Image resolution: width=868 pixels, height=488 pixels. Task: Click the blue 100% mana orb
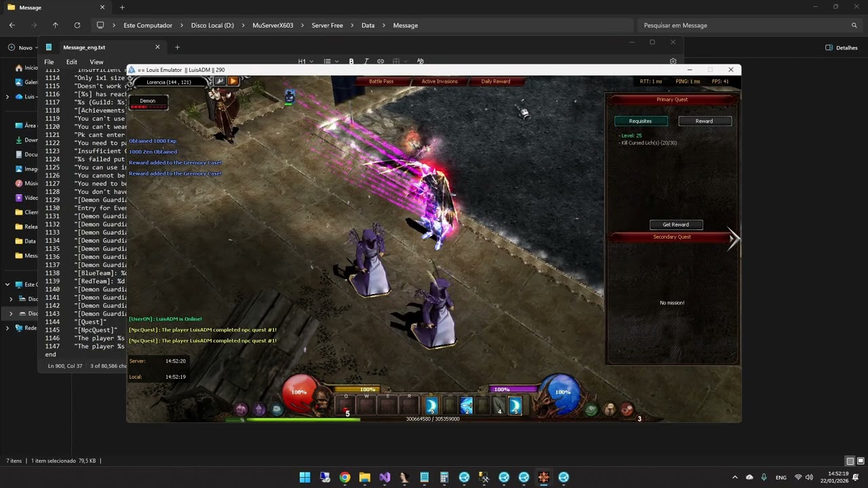click(x=562, y=392)
